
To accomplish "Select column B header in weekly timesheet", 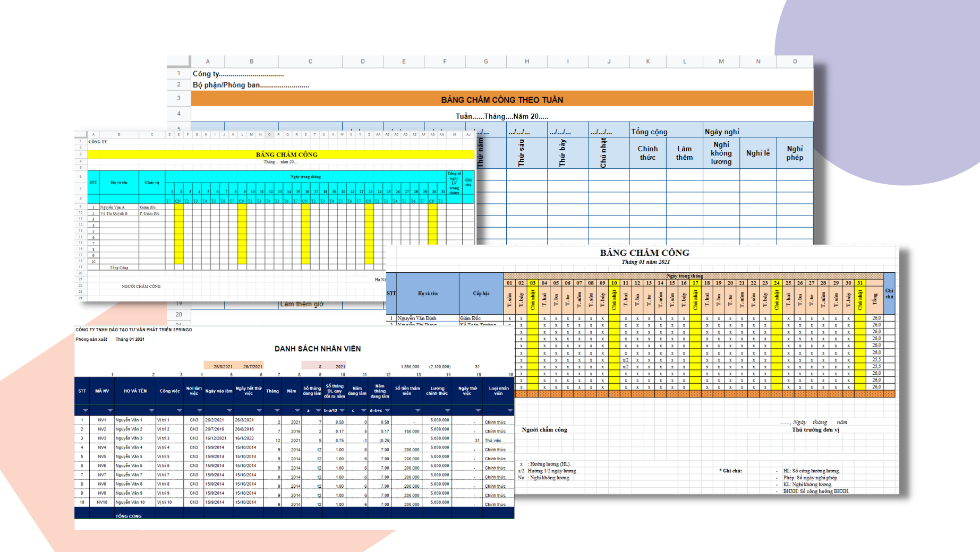I will (x=251, y=62).
